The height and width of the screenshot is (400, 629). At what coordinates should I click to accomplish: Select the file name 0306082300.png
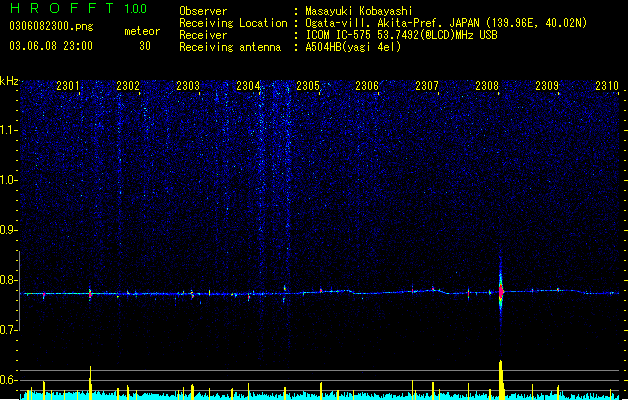click(51, 27)
